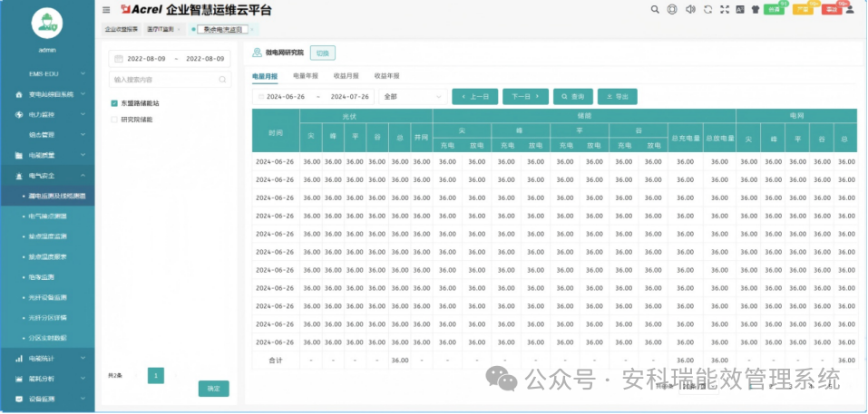This screenshot has height=414, width=868.
Task: Click the 总放电量 column header
Action: (719, 139)
